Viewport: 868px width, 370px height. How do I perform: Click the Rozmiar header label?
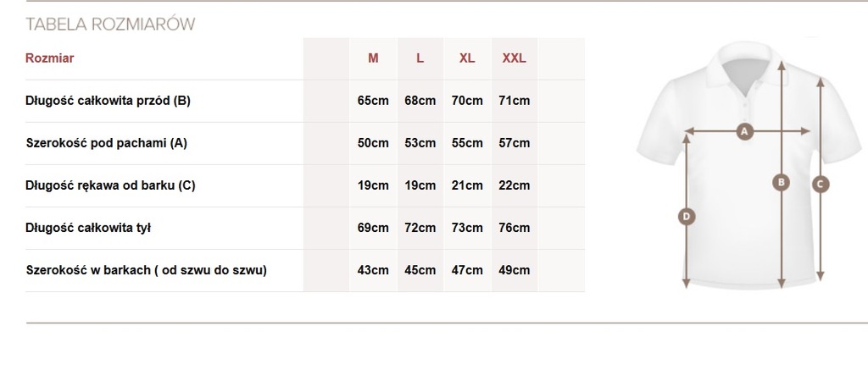50,58
